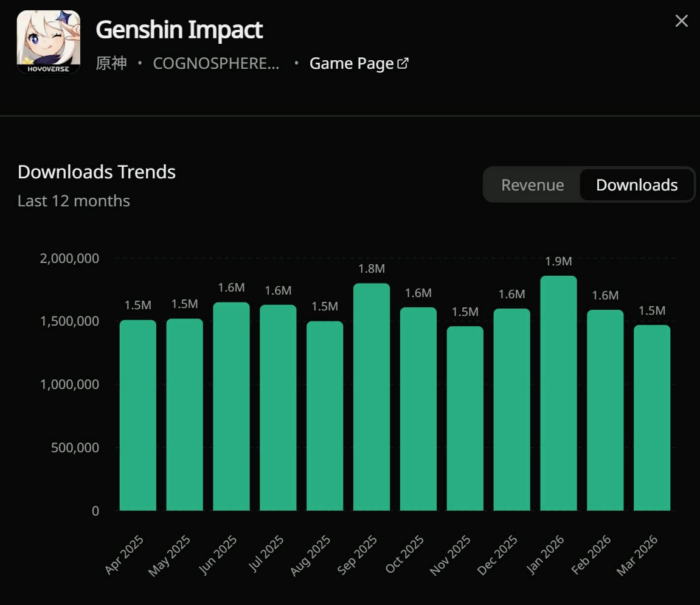Click the Mar 2026 downloads bar
Screen dimensions: 700x605
click(x=652, y=418)
